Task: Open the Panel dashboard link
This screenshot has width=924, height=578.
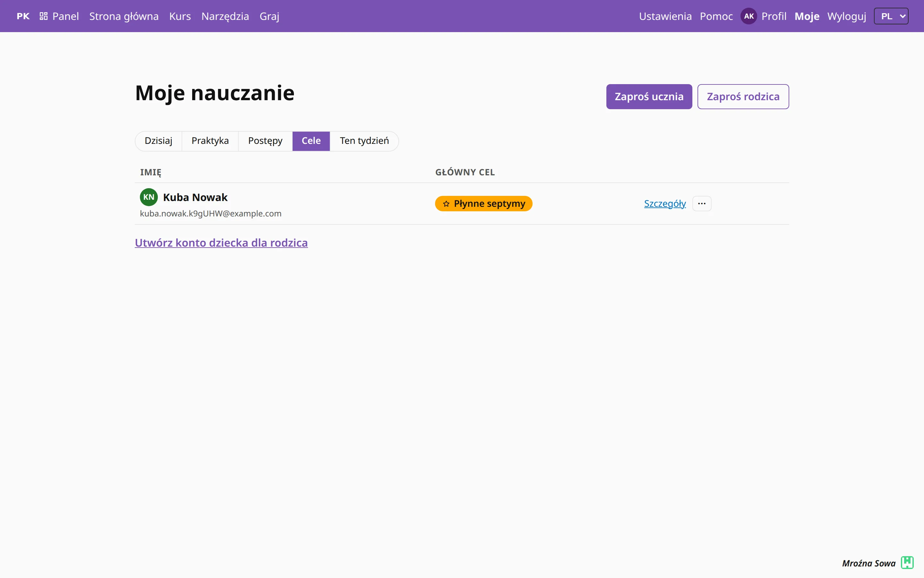Action: [x=59, y=16]
